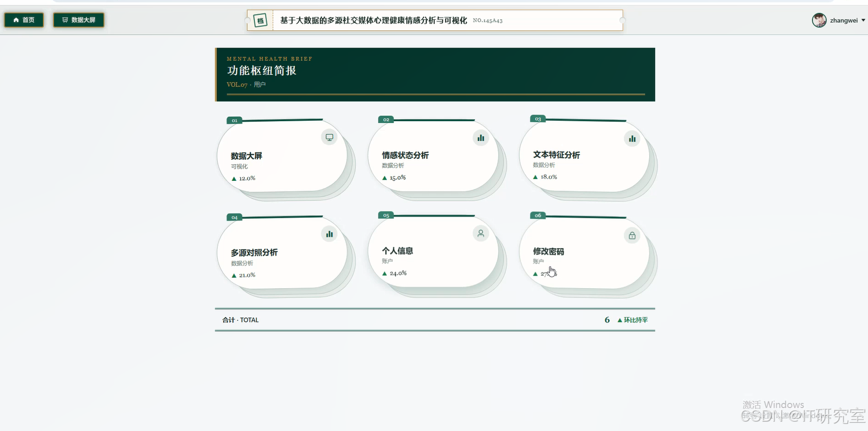This screenshot has width=868, height=431.
Task: Click the 合计 · TOTAL label
Action: coord(240,320)
